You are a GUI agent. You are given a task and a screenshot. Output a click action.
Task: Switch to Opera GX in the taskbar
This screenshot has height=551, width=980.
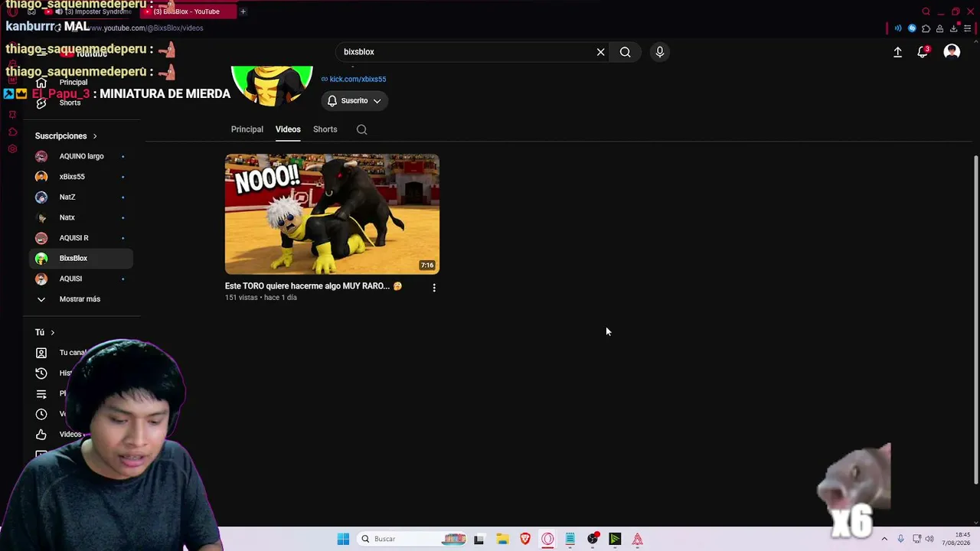(x=547, y=539)
